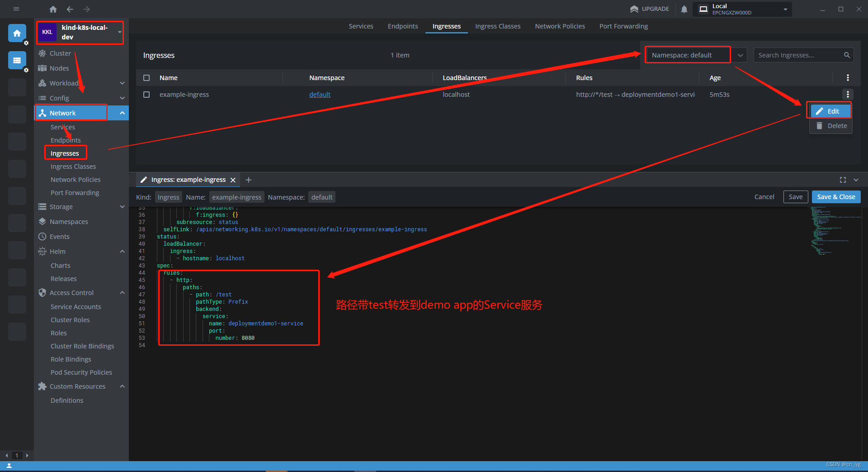Maximize the dock panel fullscreen icon
868x472 pixels.
(843, 180)
